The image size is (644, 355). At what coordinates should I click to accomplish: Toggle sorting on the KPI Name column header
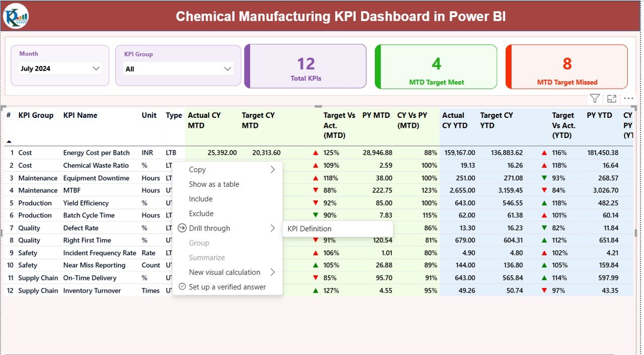click(x=80, y=115)
